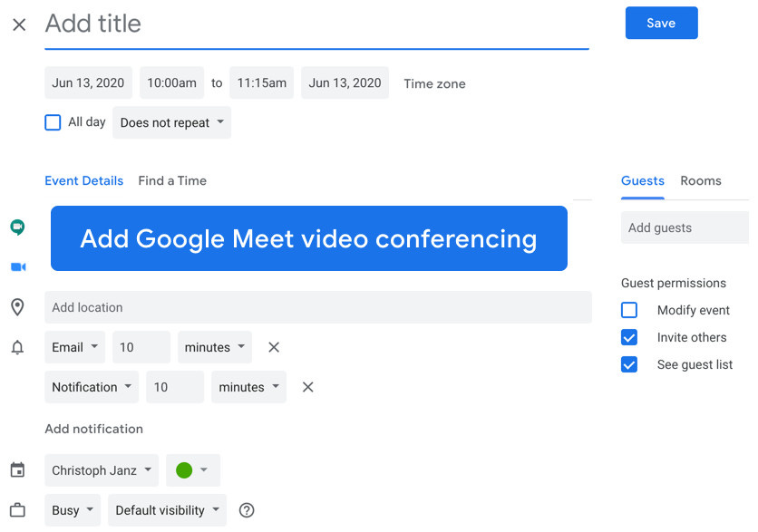Click the notification bell icon
The height and width of the screenshot is (532, 758).
coord(17,347)
